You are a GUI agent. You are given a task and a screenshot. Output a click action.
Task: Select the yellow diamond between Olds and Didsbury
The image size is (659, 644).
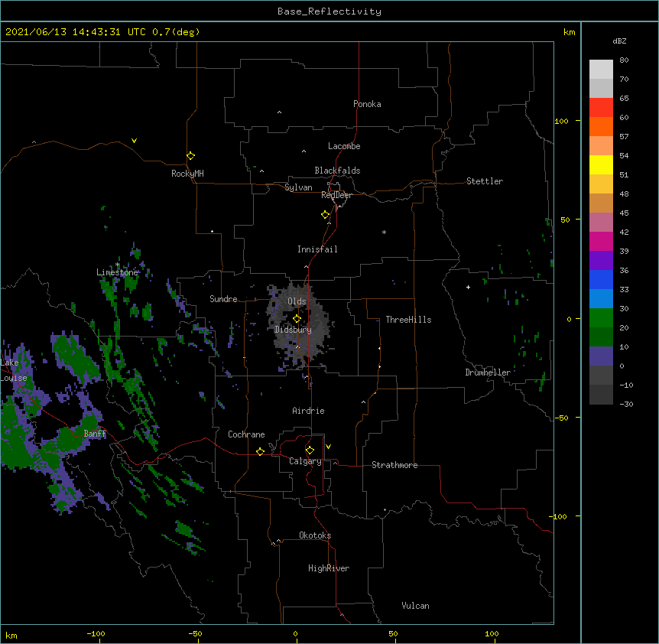pos(297,318)
